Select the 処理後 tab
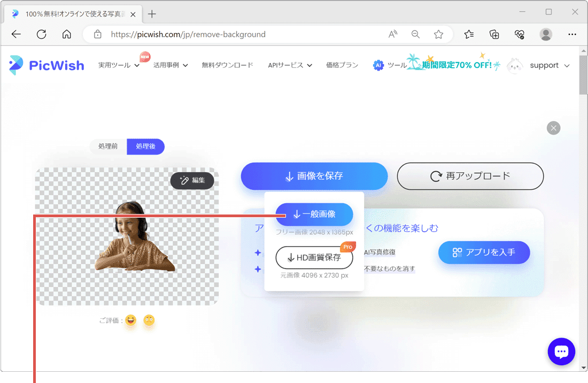The height and width of the screenshot is (383, 588). [x=145, y=147]
